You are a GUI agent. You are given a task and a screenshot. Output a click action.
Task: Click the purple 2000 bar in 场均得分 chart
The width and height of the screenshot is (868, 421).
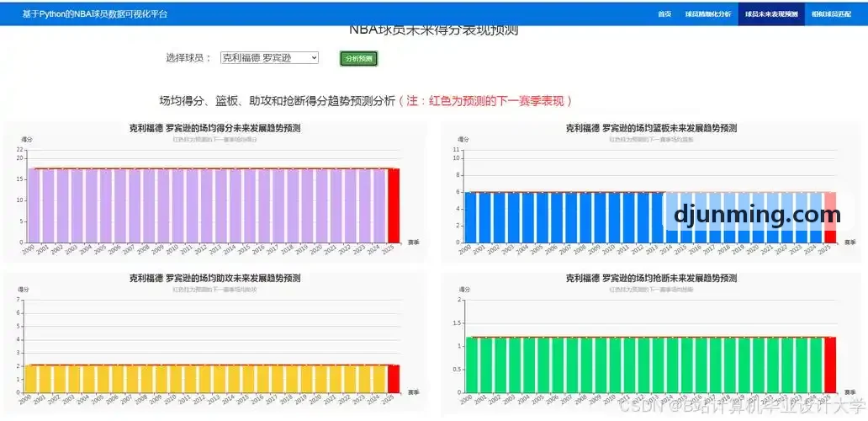click(34, 205)
